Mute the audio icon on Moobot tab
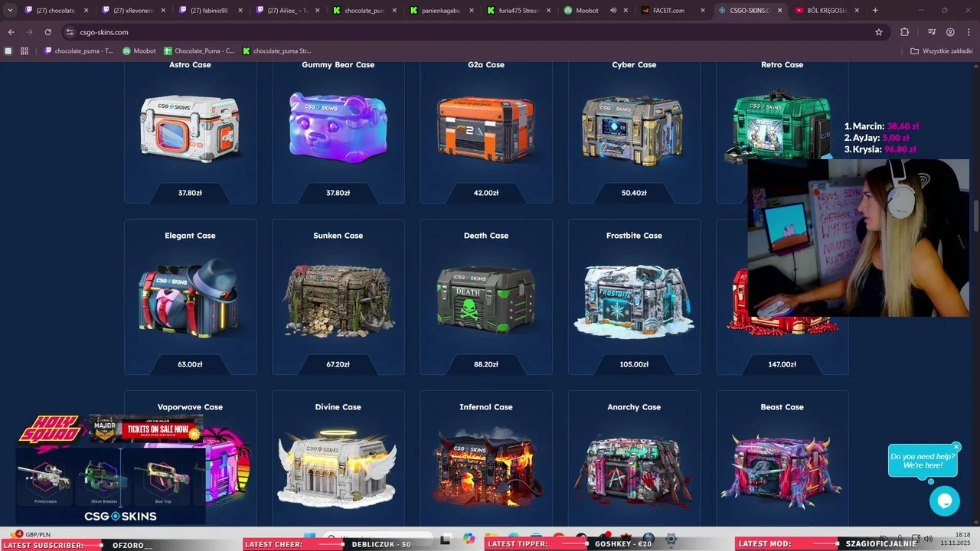 click(613, 11)
